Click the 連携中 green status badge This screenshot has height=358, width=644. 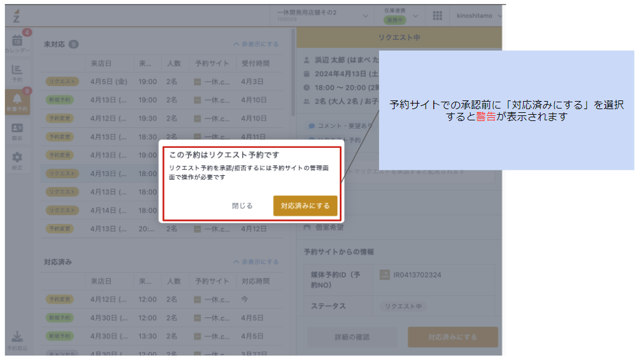[395, 20]
